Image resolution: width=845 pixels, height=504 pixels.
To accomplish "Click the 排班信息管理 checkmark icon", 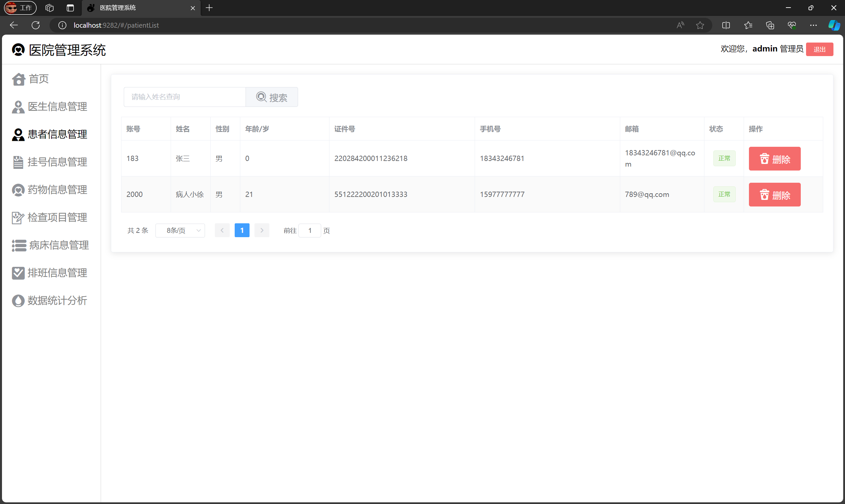I will click(x=18, y=273).
